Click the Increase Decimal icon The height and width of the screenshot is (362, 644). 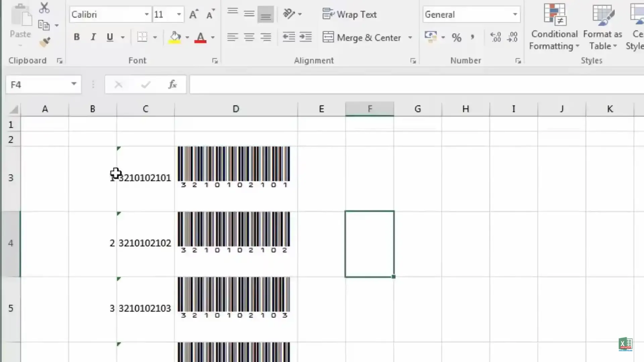[x=495, y=37]
